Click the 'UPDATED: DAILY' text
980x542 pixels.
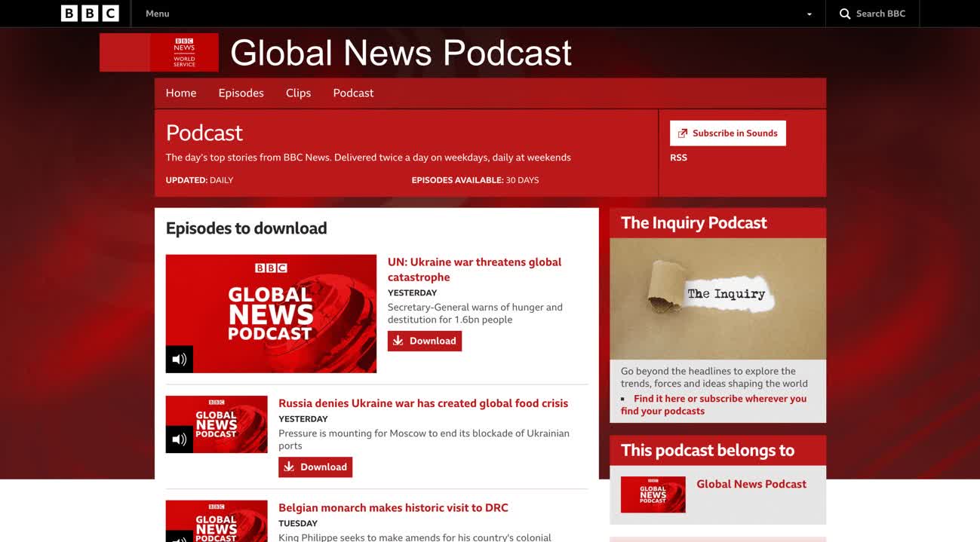(x=199, y=180)
